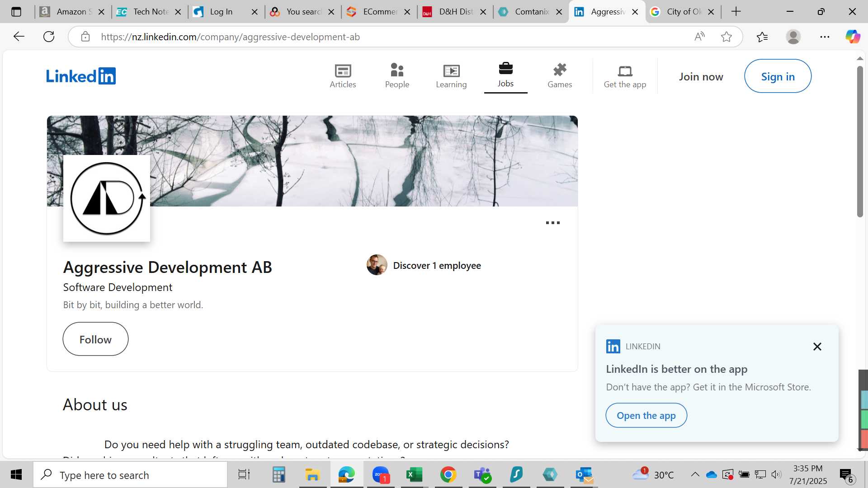The width and height of the screenshot is (868, 488).
Task: Open browser Settings and more menu
Action: (825, 37)
